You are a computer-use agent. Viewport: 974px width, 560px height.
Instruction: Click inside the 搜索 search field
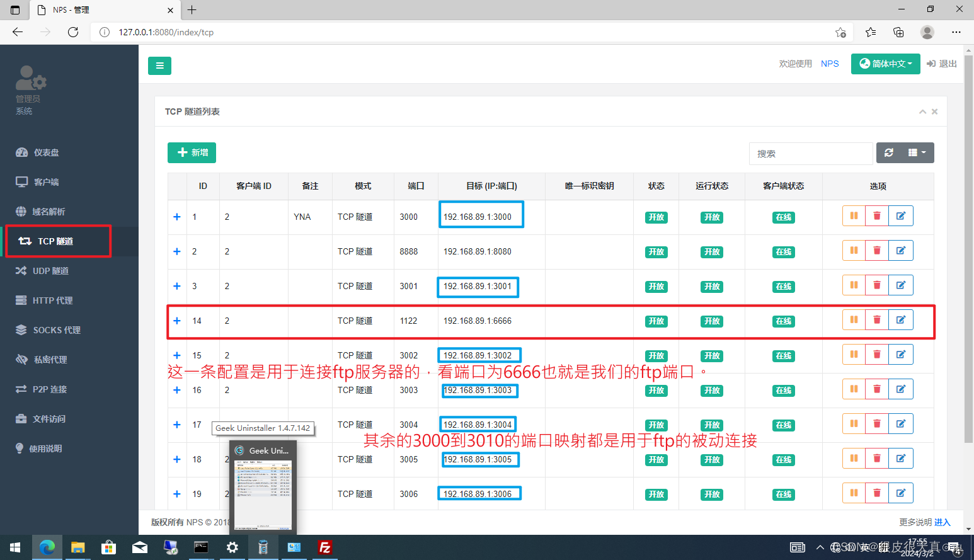pyautogui.click(x=811, y=153)
